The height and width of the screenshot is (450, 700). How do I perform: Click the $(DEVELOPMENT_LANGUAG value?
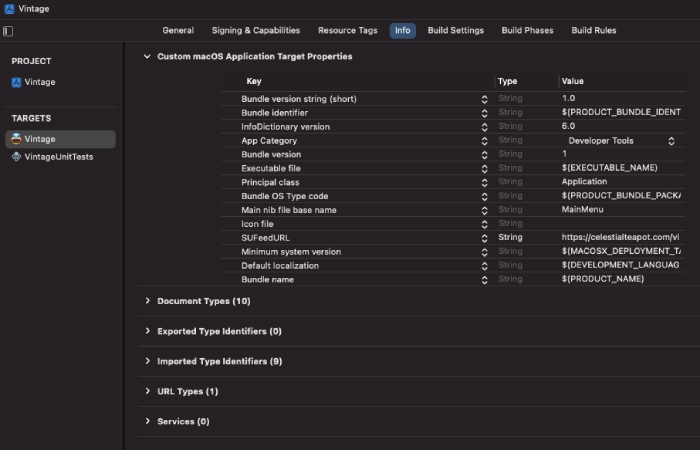tap(621, 265)
